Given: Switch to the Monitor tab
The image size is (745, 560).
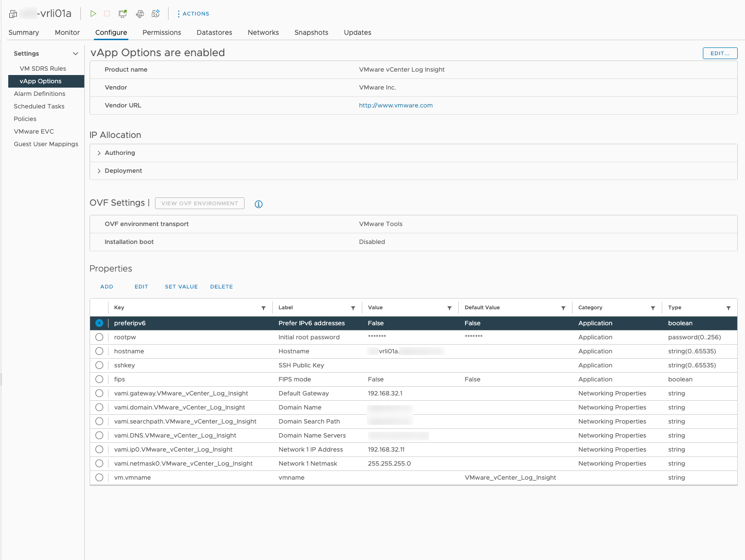Looking at the screenshot, I should 67,32.
